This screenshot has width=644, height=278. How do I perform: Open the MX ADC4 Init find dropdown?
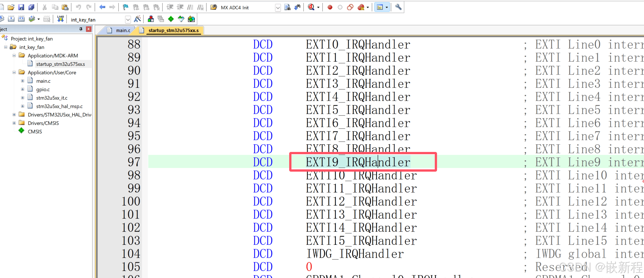[278, 8]
